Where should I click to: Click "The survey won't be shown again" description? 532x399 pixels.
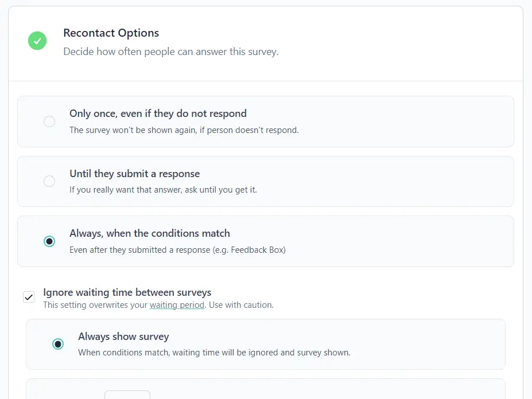[184, 130]
